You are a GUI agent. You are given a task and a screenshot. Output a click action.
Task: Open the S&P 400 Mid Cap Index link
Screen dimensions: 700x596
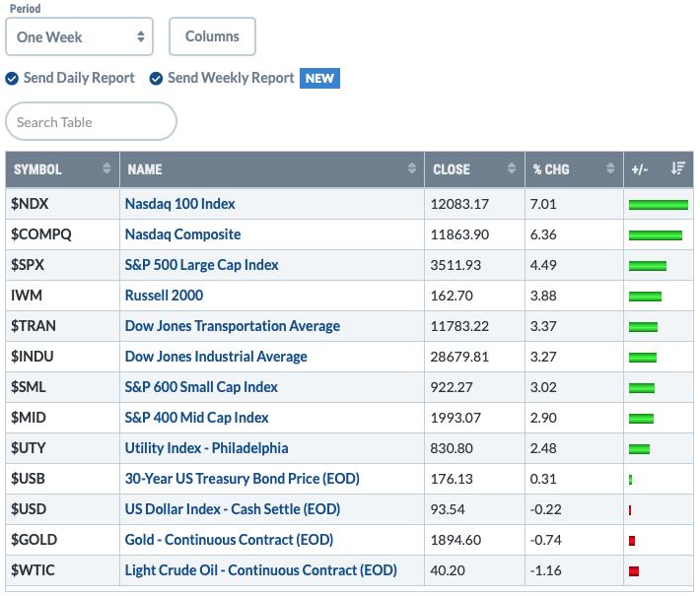[x=196, y=418]
